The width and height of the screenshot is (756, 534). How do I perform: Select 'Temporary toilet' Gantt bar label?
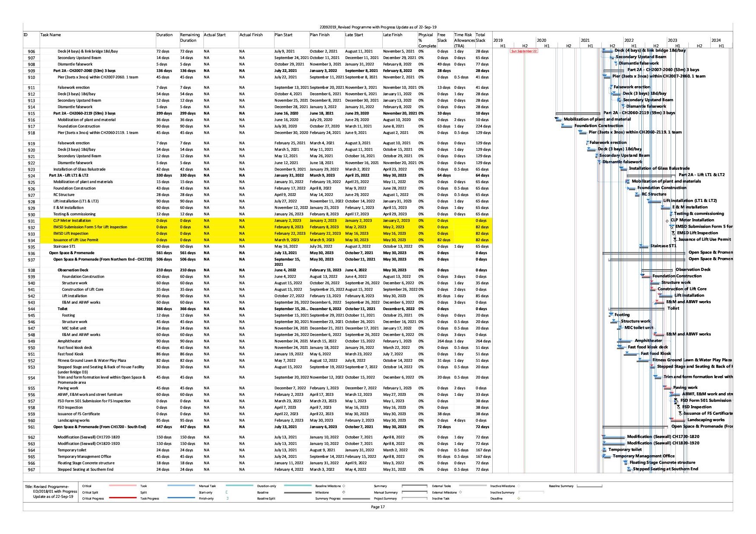625,450
